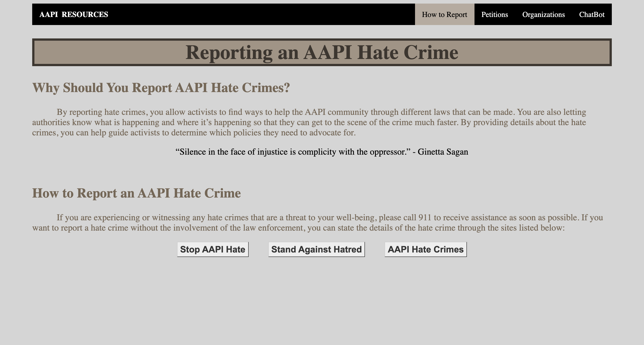644x345 pixels.
Task: Open the AAPI Hate Crimes button
Action: coord(426,249)
